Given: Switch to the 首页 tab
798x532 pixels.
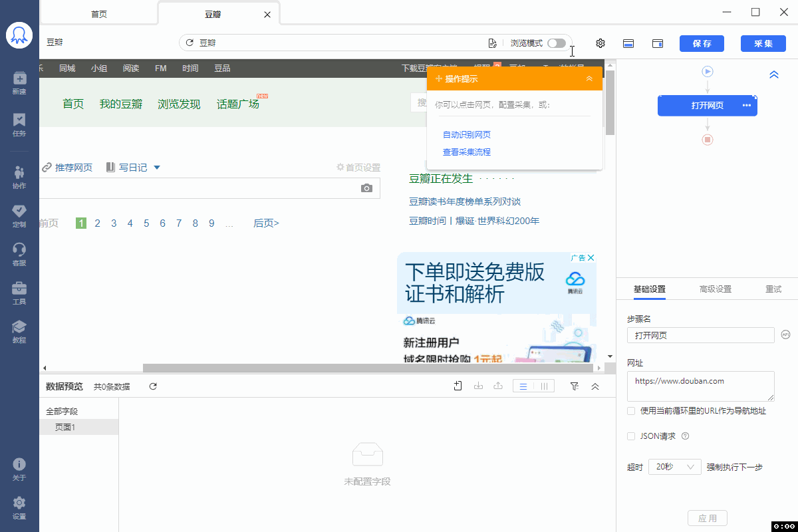Looking at the screenshot, I should click(99, 14).
